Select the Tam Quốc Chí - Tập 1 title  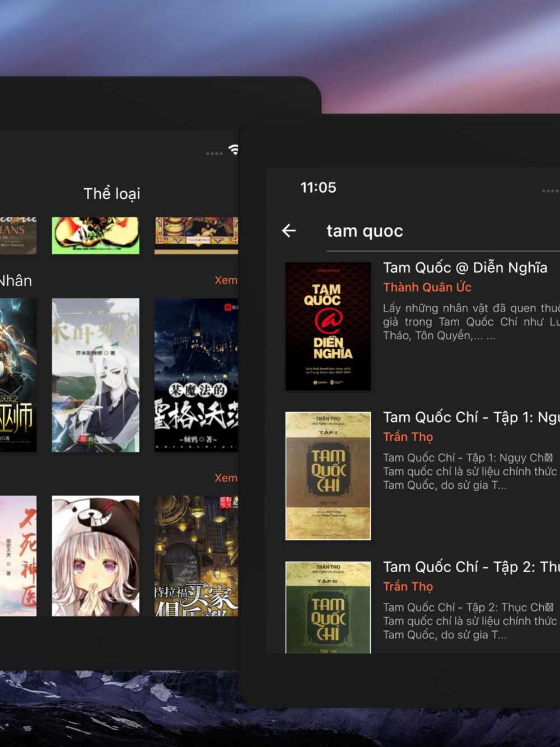pos(470,417)
